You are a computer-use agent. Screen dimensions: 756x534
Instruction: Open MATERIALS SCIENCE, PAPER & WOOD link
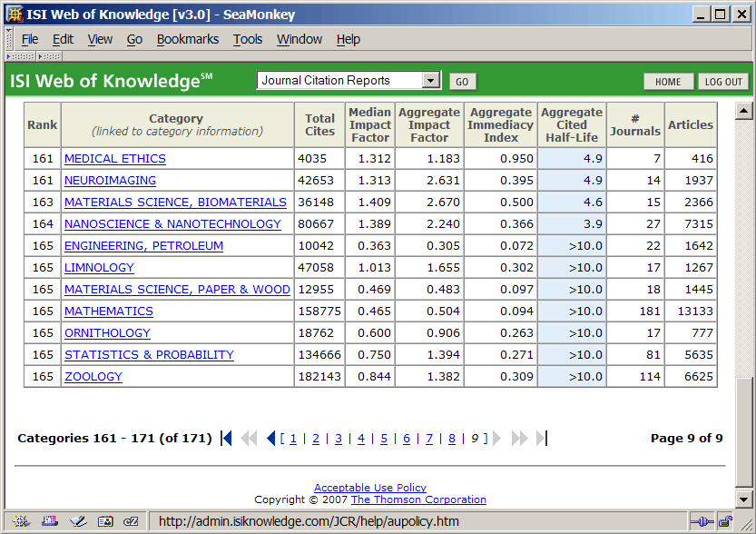tap(178, 290)
